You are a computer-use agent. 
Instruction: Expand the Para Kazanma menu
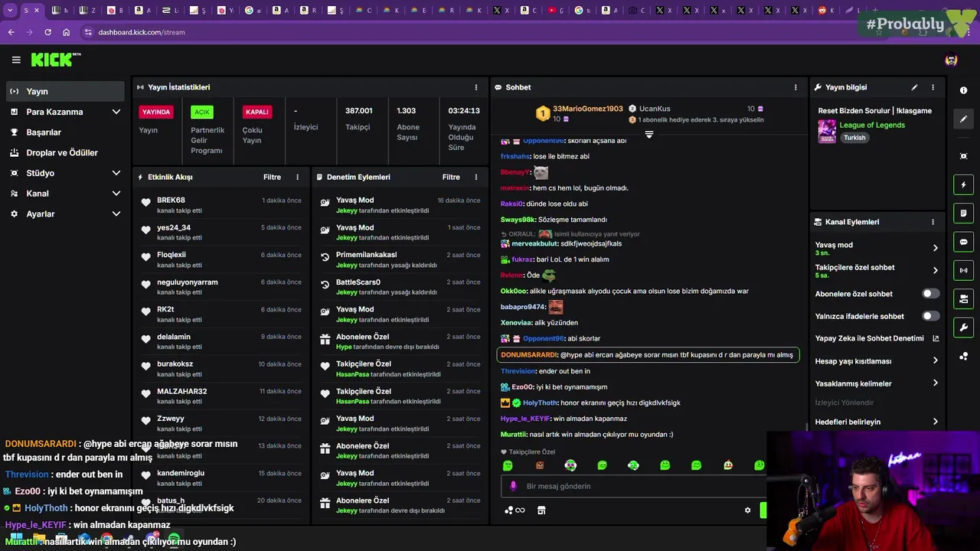pos(66,112)
